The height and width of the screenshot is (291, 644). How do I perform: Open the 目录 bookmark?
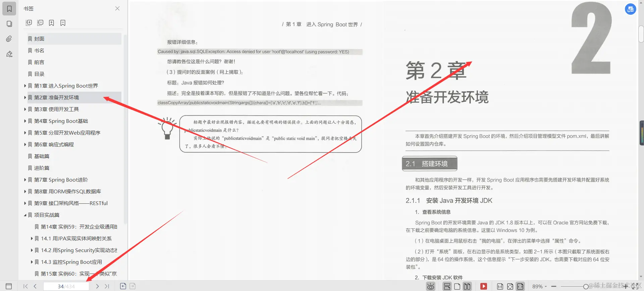(x=74, y=74)
